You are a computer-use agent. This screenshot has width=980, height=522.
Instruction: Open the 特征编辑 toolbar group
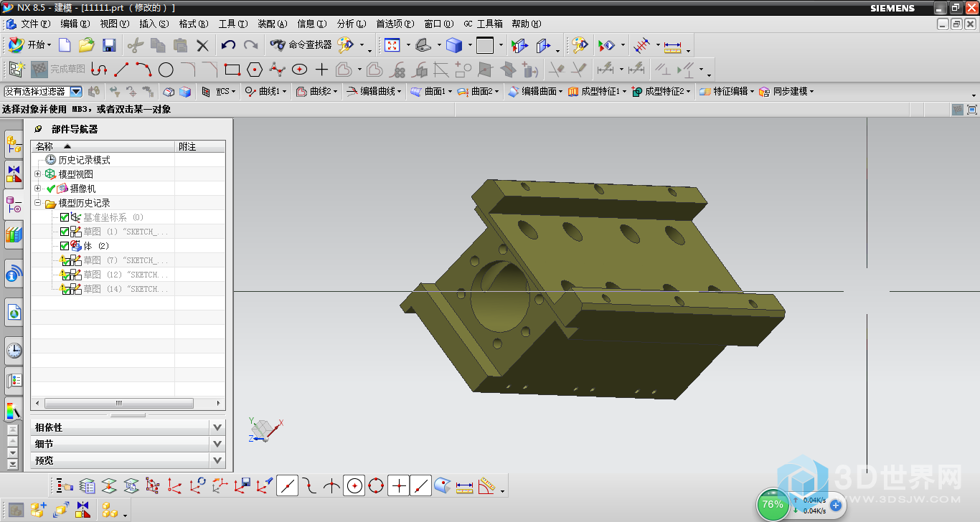coord(726,92)
